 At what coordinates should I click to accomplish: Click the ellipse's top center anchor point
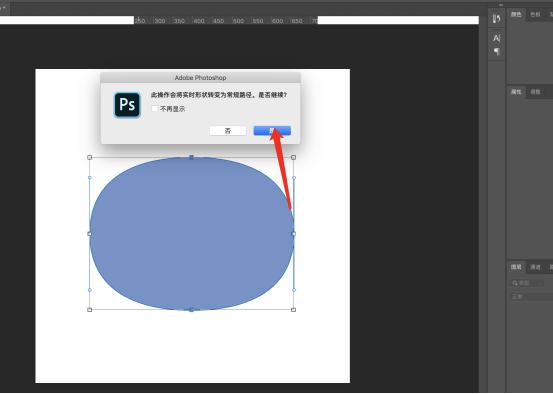[x=192, y=157]
